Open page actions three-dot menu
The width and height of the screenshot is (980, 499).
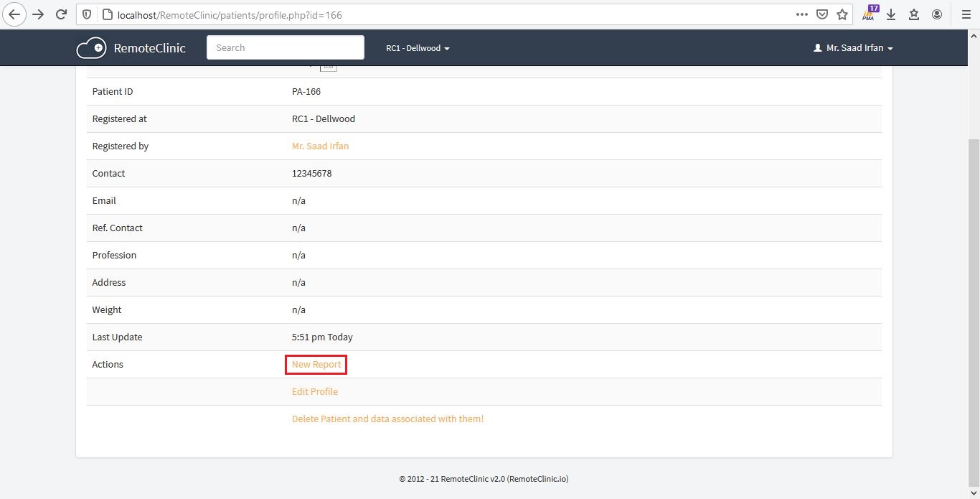click(x=802, y=14)
